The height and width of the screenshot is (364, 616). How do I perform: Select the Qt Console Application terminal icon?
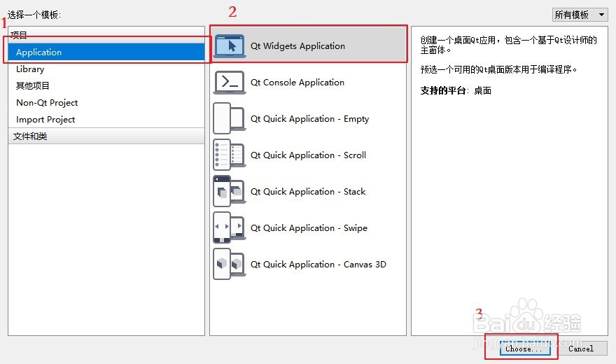pyautogui.click(x=230, y=83)
